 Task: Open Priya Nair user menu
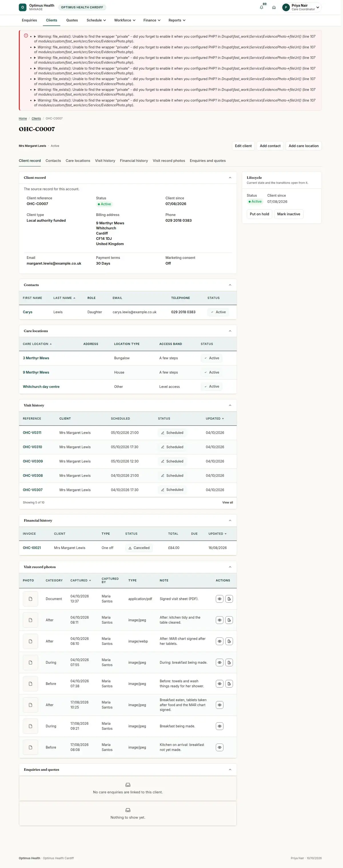302,7
